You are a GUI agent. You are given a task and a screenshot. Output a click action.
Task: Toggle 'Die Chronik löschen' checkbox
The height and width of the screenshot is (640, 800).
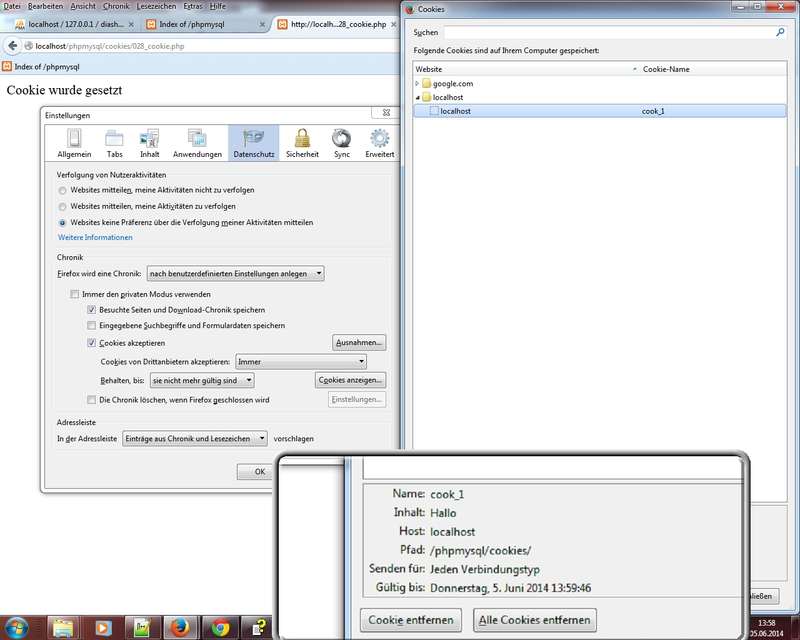coord(91,400)
